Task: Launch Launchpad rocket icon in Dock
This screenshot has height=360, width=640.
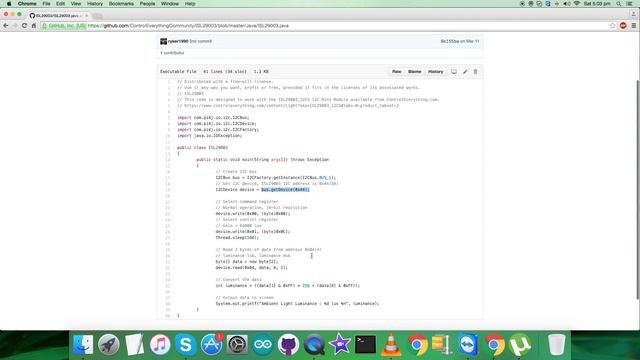Action: coord(109,344)
